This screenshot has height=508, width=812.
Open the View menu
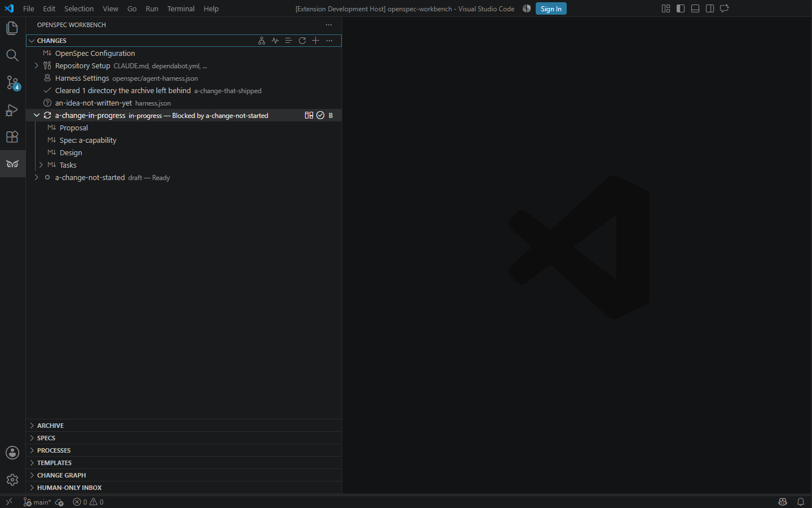tap(111, 8)
